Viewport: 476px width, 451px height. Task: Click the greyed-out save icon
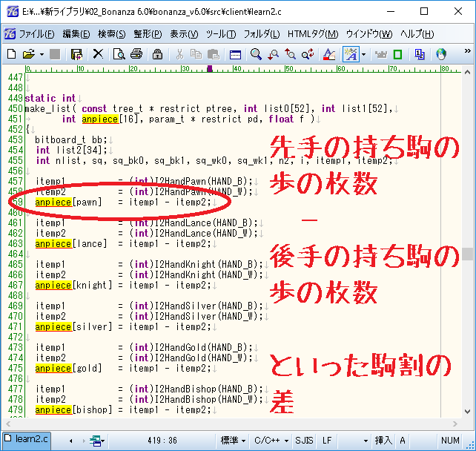click(x=55, y=54)
